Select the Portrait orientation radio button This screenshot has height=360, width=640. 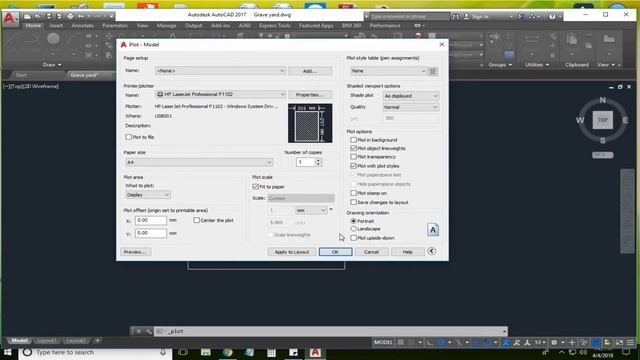tap(353, 221)
